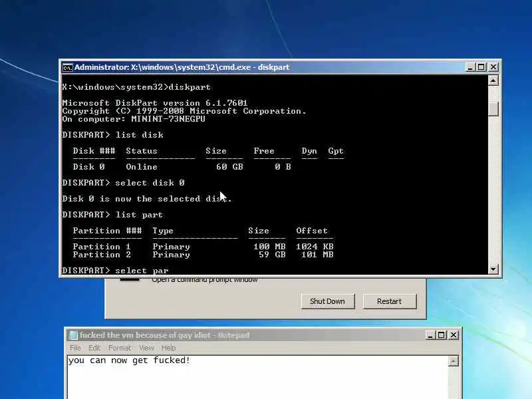Screen dimensions: 532x399
Task: Close the diskpart command prompt window
Action: 493,67
